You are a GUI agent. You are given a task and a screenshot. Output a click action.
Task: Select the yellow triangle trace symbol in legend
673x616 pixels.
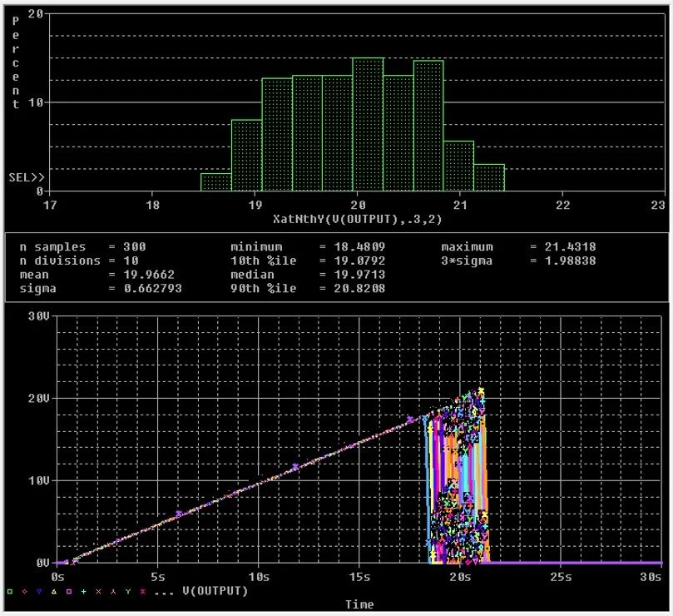[54, 592]
